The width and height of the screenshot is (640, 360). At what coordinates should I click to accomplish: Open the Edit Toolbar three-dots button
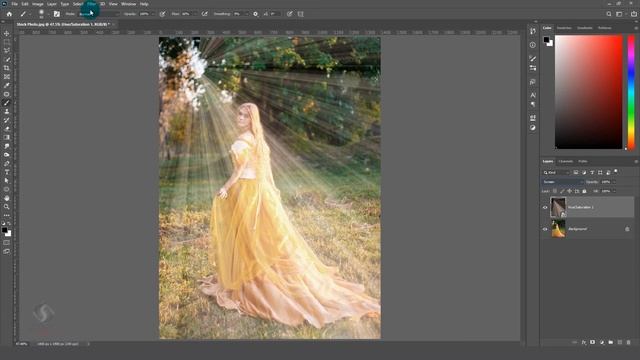point(7,215)
